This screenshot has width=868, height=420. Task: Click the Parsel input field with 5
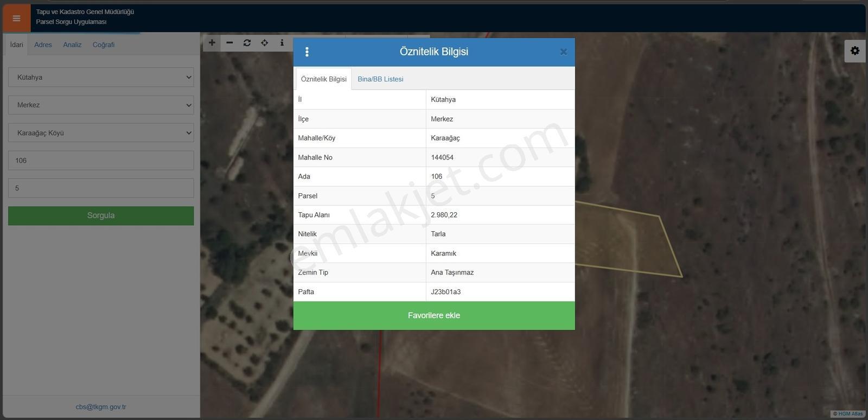point(101,188)
